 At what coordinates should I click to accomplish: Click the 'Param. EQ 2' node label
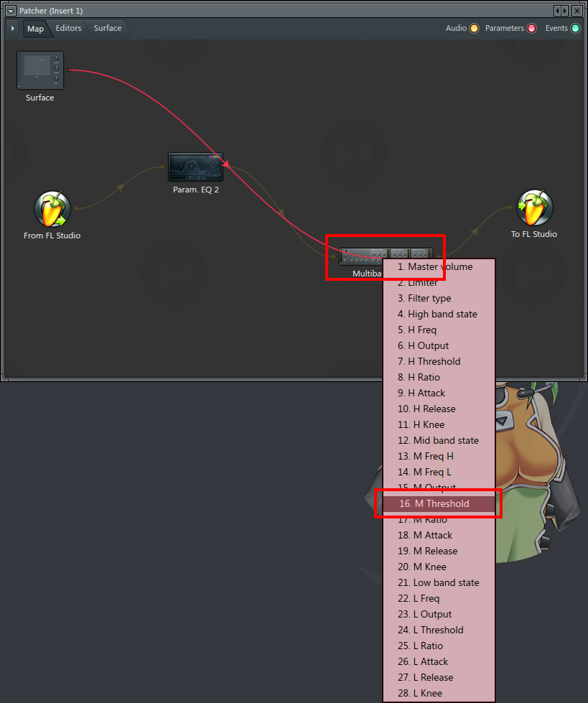click(x=196, y=190)
